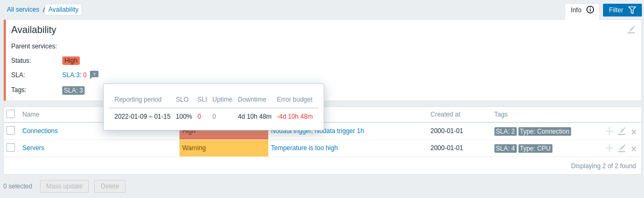The image size is (644, 198).
Task: Toggle the select-all checkbox in table header
Action: [x=11, y=114]
